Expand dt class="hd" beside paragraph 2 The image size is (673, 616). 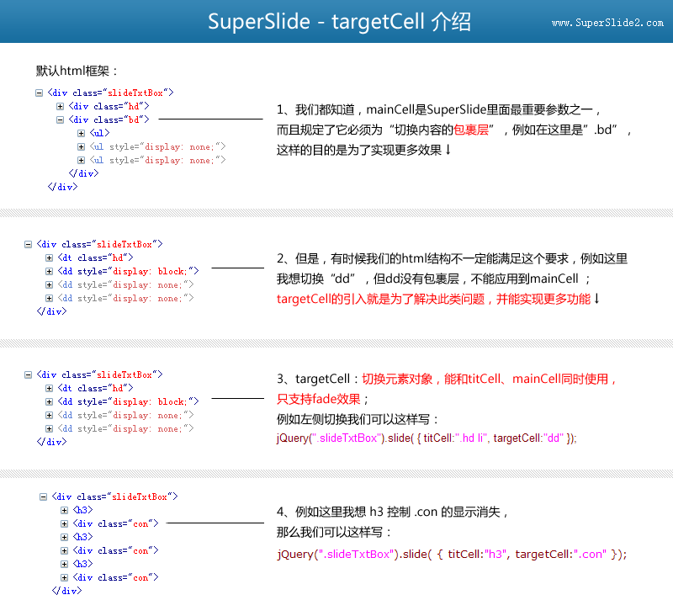pyautogui.click(x=50, y=258)
